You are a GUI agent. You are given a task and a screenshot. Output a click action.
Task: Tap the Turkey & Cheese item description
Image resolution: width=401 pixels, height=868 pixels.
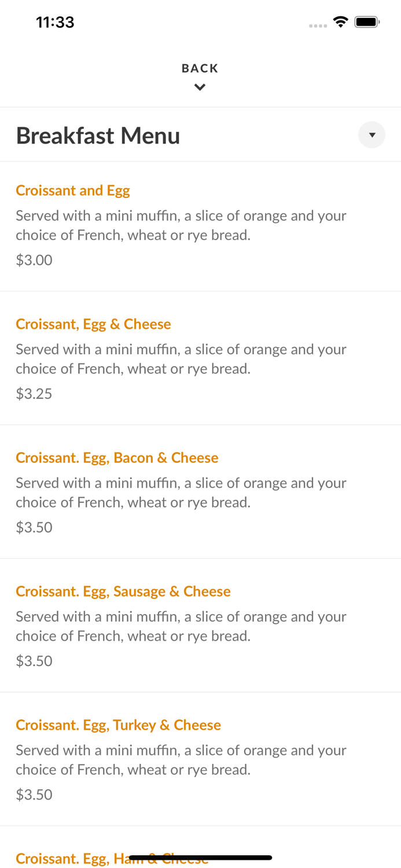tap(181, 760)
